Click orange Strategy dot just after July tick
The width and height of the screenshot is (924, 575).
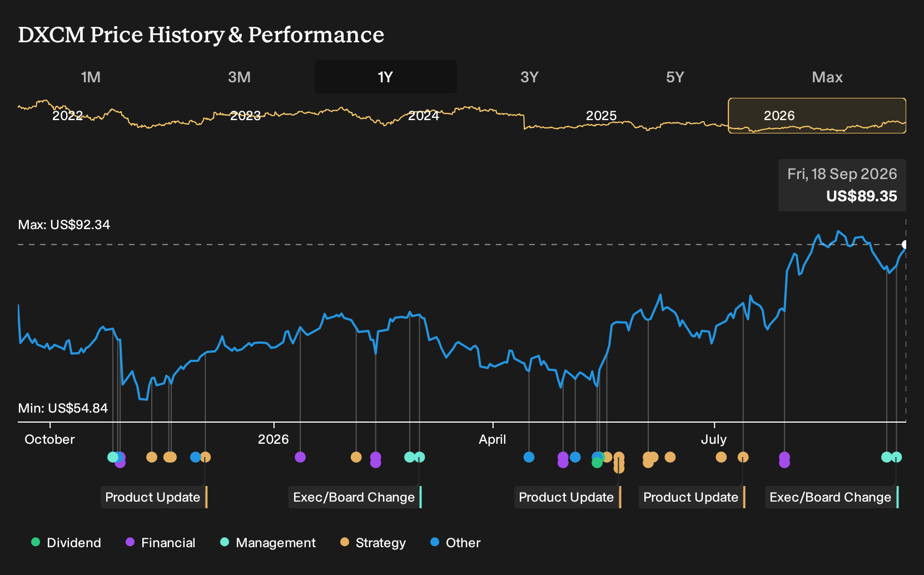(721, 457)
